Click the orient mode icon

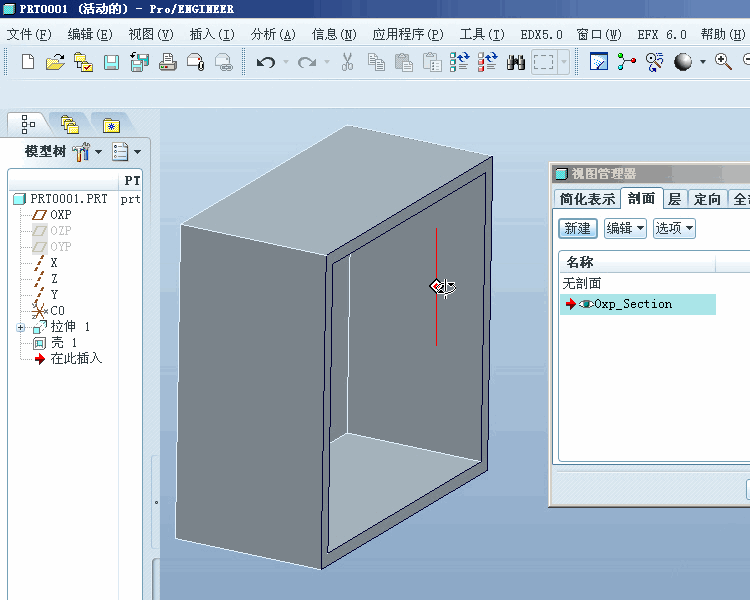pos(654,62)
